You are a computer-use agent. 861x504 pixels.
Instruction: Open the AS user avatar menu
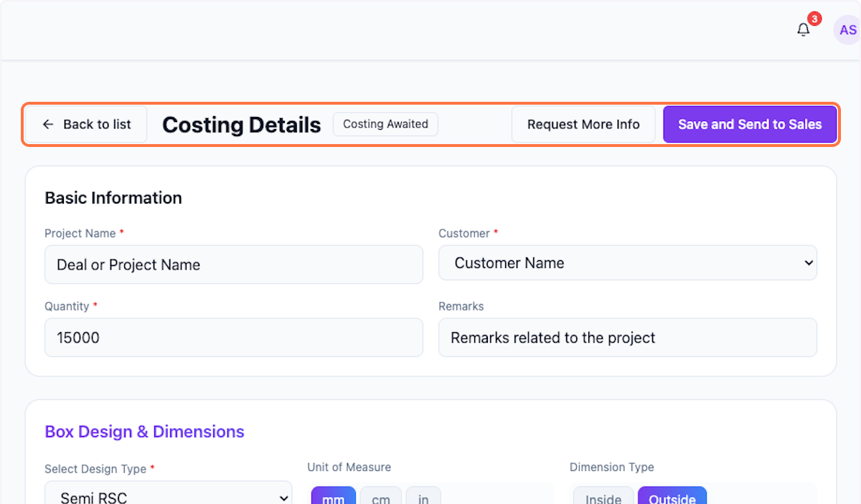[x=847, y=30]
